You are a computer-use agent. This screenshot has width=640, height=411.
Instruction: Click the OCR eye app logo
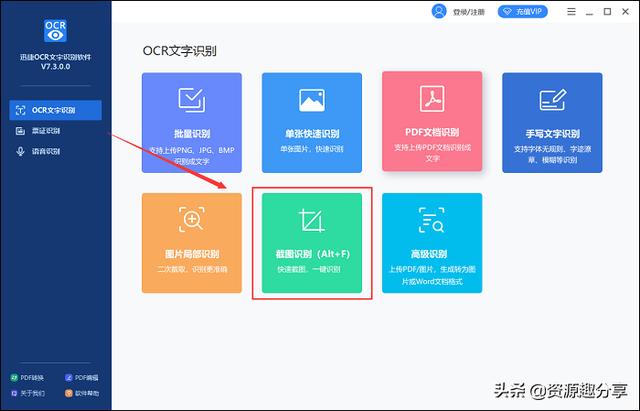pos(55,31)
